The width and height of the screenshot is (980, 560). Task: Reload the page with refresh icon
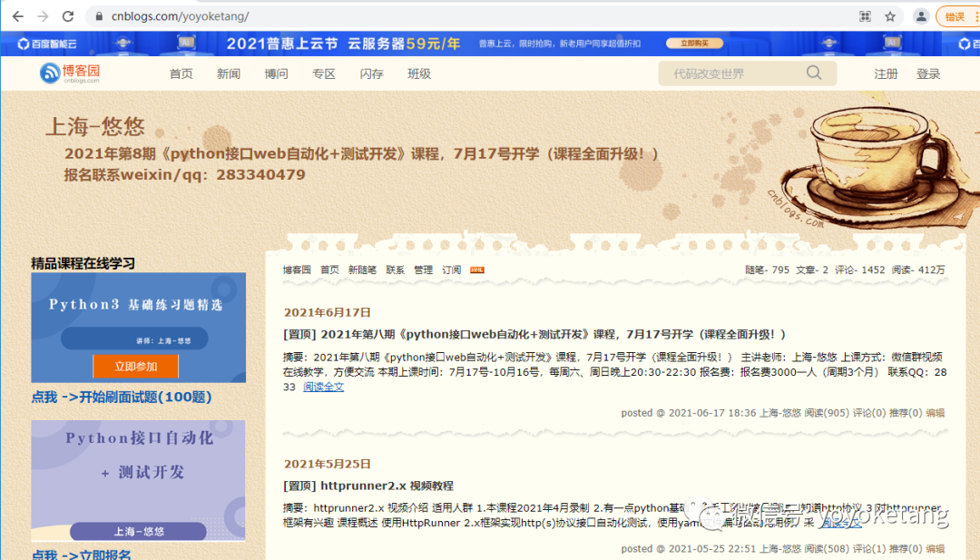68,16
